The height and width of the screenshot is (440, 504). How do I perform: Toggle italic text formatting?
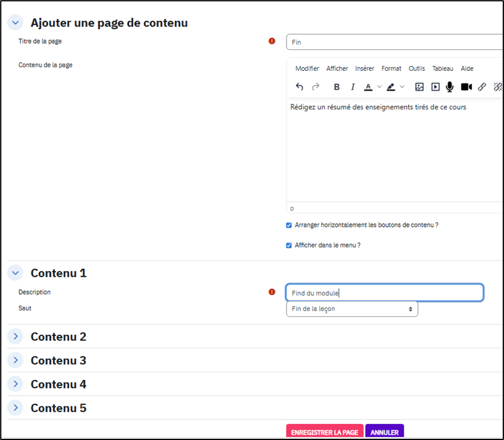353,87
